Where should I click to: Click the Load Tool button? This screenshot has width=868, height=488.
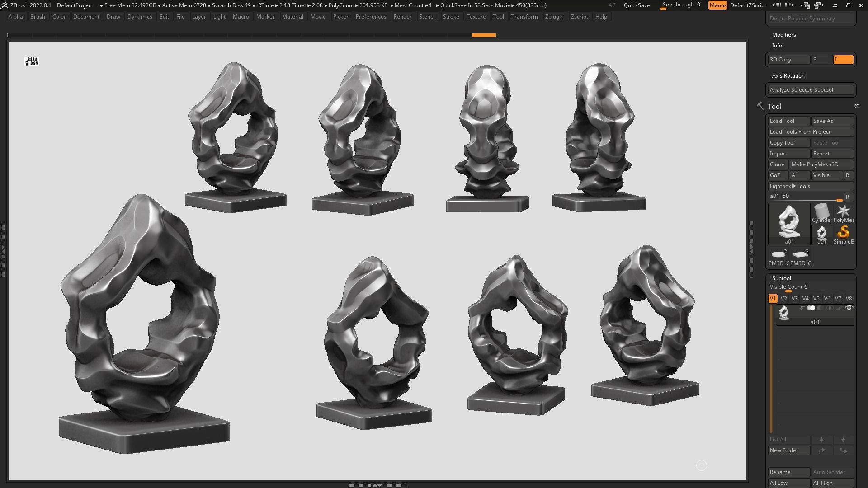pyautogui.click(x=789, y=121)
